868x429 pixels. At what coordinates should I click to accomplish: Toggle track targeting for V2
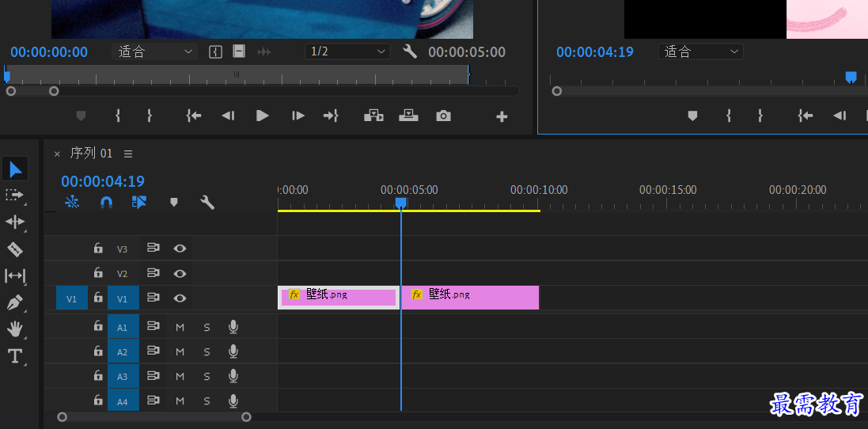[123, 273]
